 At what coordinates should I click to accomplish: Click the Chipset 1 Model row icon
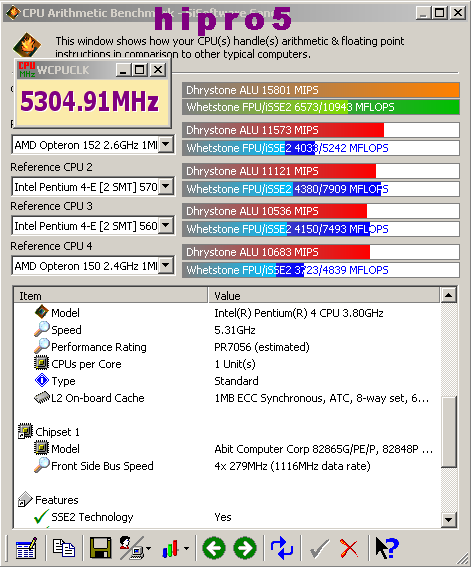click(42, 448)
